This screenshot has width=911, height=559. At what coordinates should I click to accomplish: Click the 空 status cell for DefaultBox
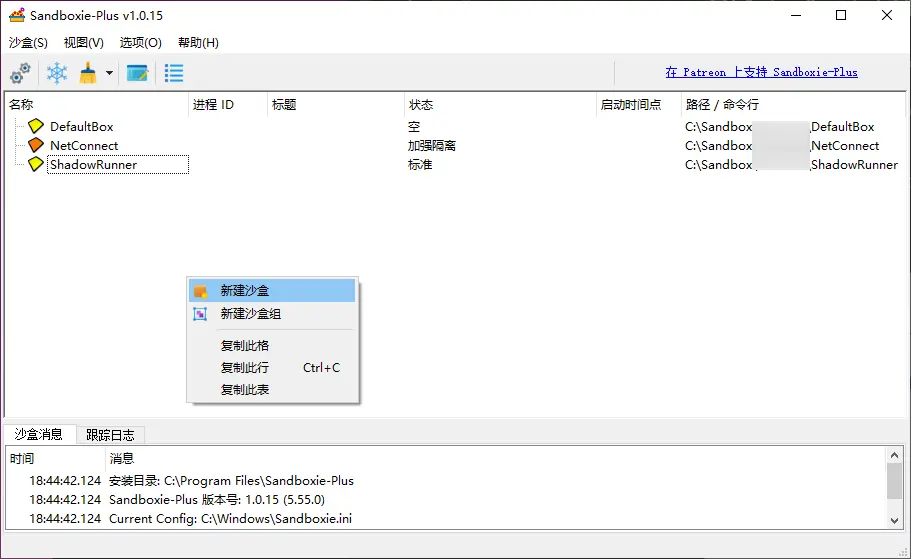point(414,126)
